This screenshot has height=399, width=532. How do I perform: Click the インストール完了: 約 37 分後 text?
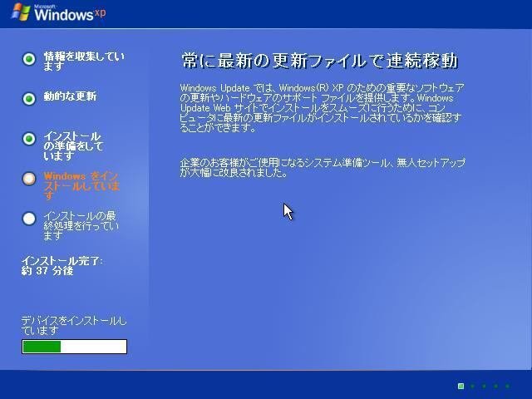click(62, 266)
